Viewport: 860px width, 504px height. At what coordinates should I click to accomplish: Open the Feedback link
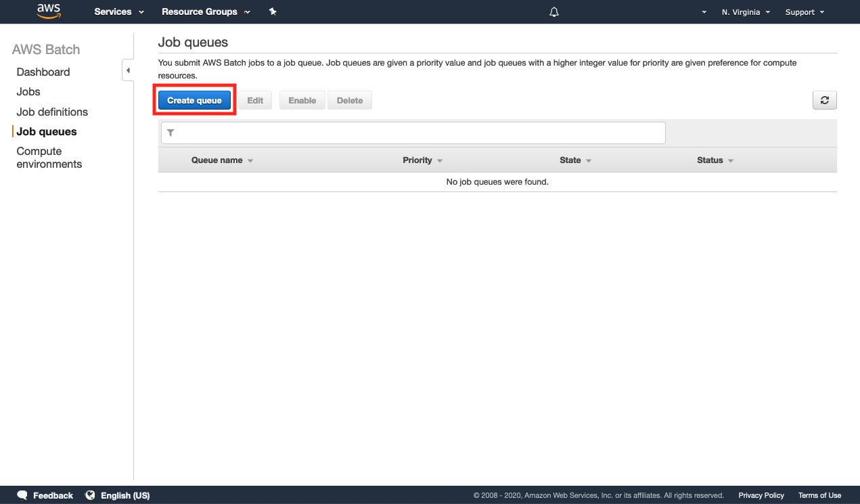[x=45, y=495]
